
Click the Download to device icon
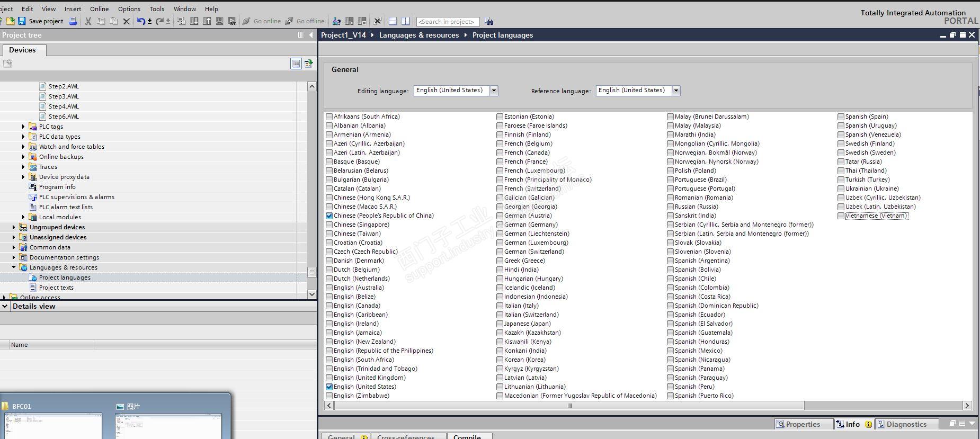tap(194, 21)
